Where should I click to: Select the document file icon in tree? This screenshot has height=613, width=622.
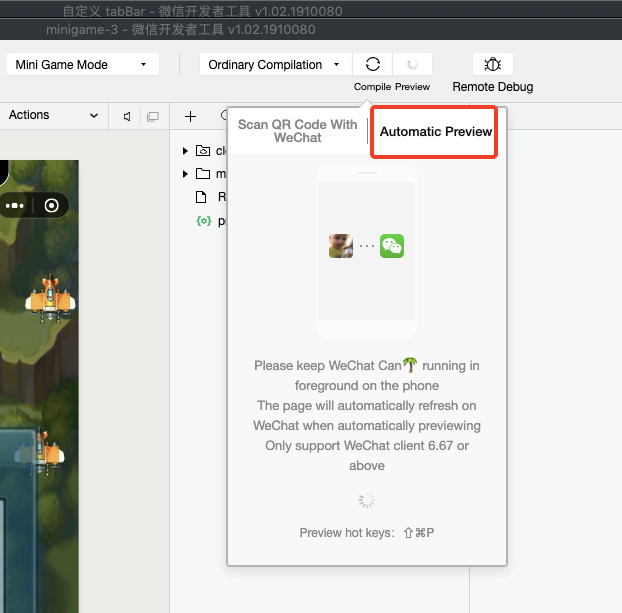point(201,197)
